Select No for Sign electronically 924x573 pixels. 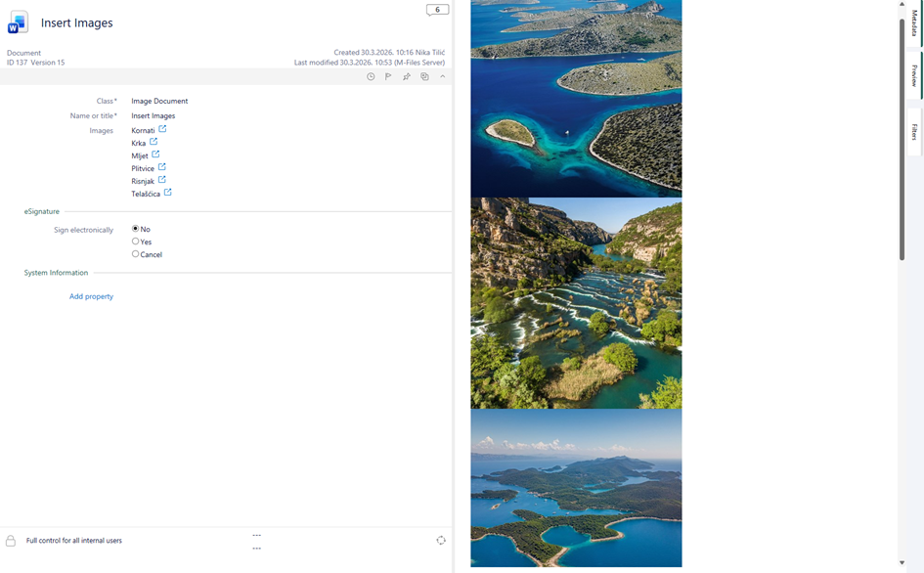[x=136, y=229]
